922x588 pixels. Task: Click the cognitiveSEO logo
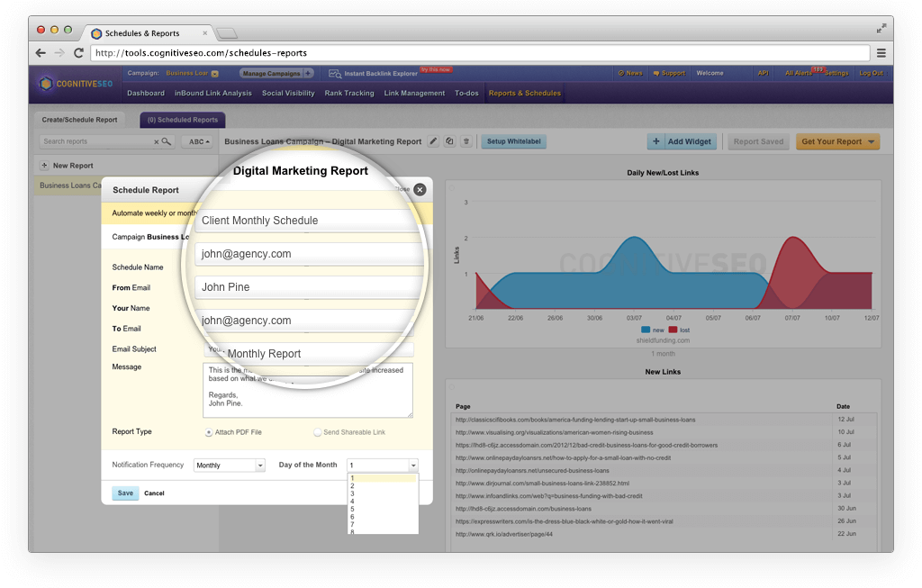(76, 84)
